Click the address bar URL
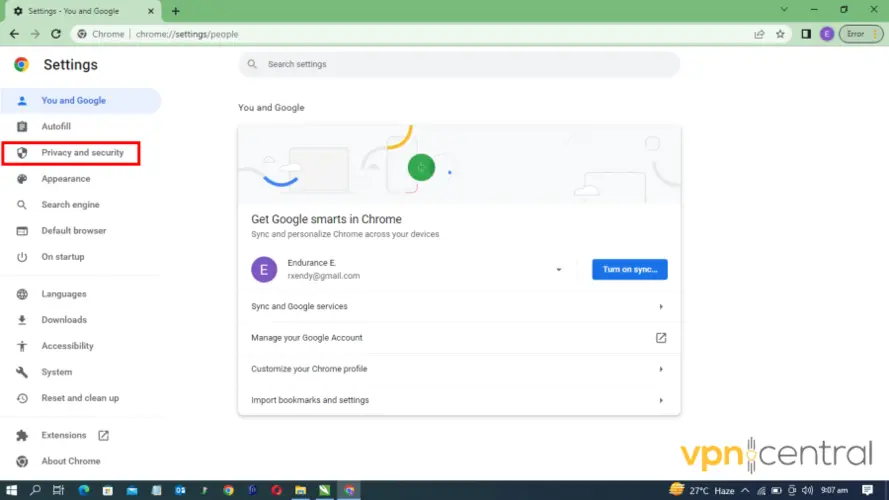 pos(187,34)
